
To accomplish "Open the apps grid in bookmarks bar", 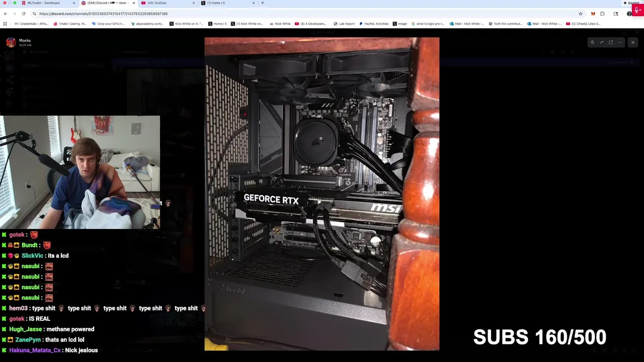I will 5,24.
